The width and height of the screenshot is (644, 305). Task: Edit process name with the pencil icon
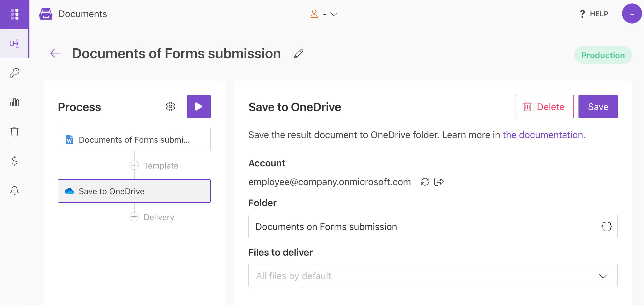pos(298,54)
